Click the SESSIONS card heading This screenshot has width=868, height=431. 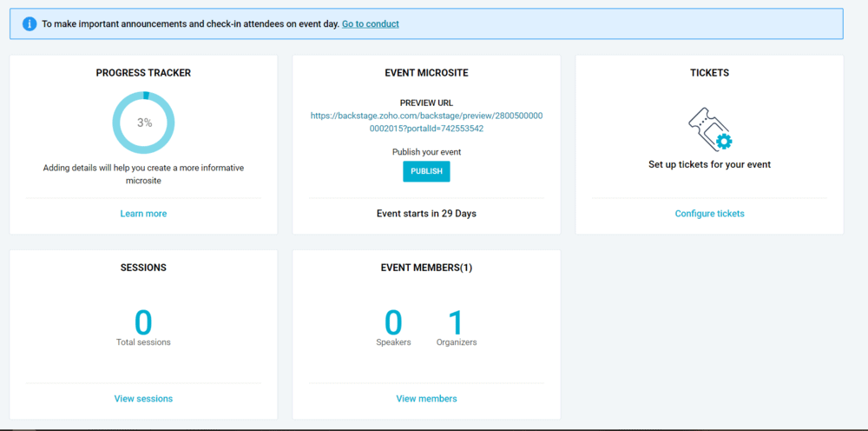click(143, 268)
